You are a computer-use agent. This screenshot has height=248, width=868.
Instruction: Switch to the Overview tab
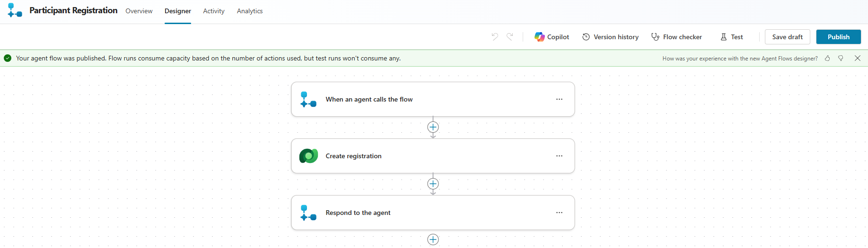139,11
